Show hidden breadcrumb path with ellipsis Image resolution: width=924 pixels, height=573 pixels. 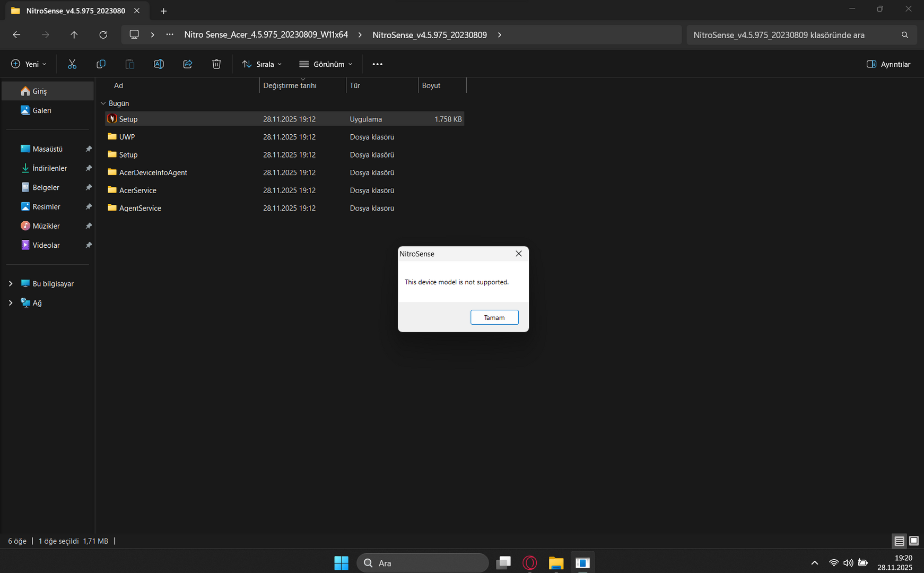pyautogui.click(x=170, y=34)
